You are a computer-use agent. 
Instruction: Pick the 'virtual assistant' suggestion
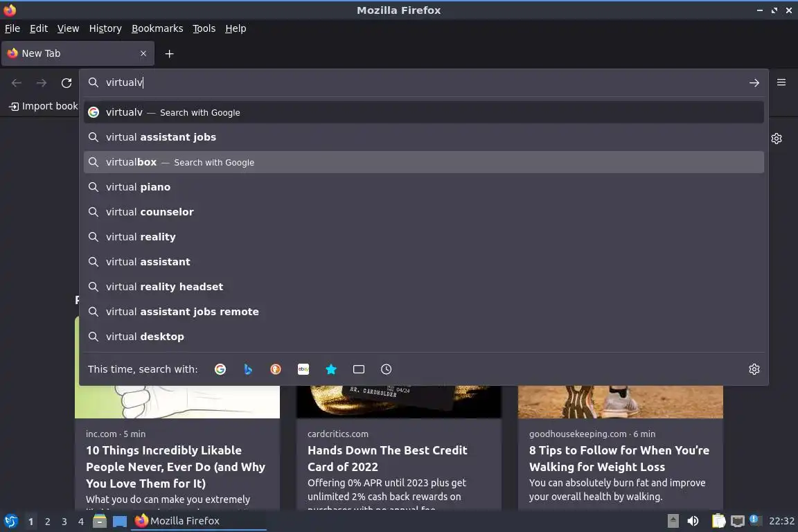click(x=423, y=262)
